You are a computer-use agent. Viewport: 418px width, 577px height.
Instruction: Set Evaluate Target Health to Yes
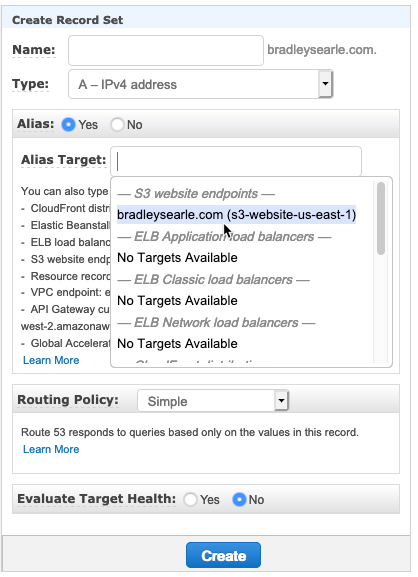tap(190, 499)
